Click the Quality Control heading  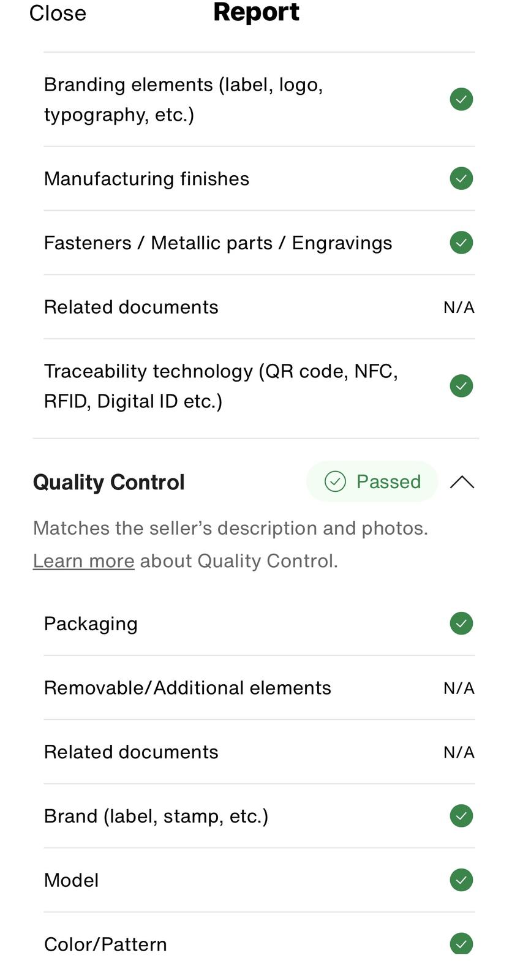pos(108,483)
